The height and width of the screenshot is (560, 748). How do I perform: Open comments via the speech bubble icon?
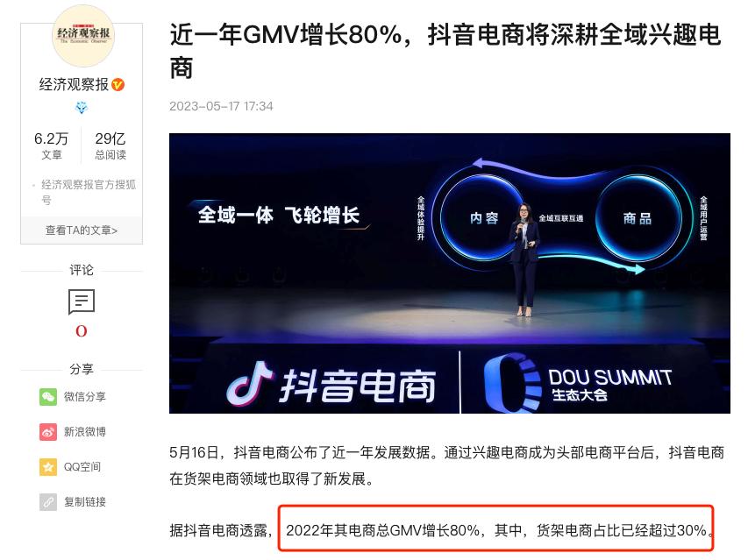pos(82,301)
